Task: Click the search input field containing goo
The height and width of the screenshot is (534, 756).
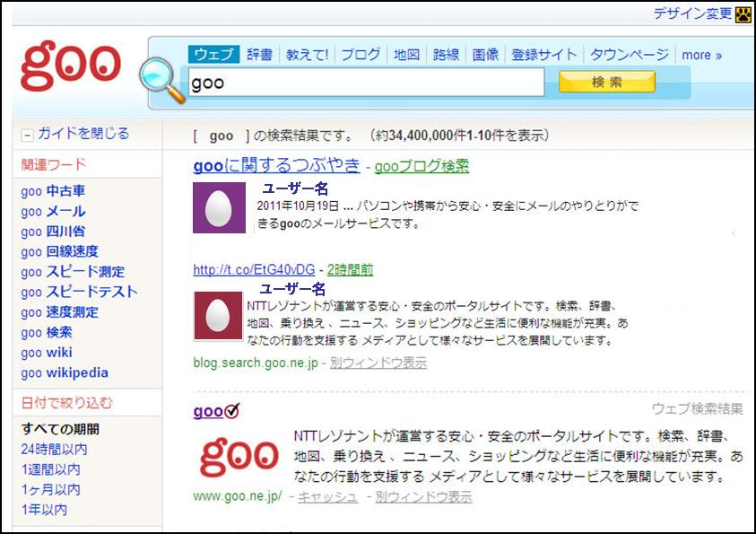Action: [366, 83]
